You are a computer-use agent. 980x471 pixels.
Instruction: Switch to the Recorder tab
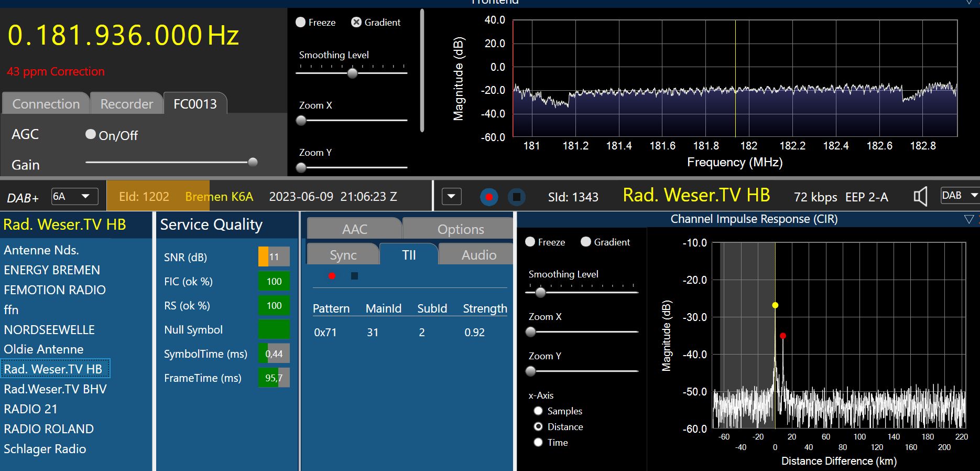pos(127,104)
